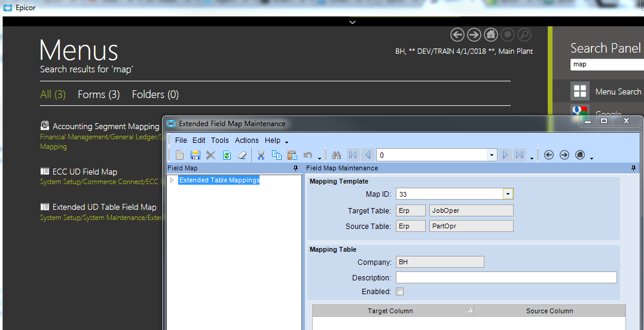Screen dimensions: 644x330
Task: Click into the Description input field
Action: tap(506, 277)
